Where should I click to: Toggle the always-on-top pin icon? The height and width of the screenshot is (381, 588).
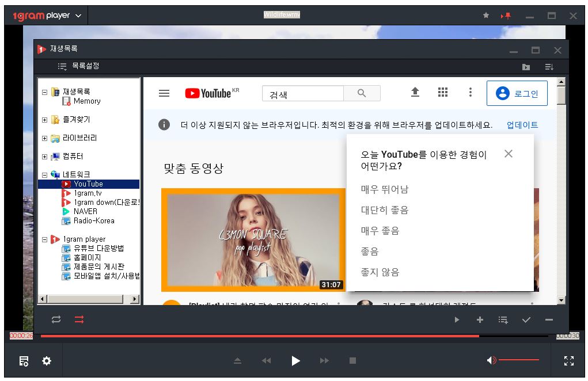point(506,16)
